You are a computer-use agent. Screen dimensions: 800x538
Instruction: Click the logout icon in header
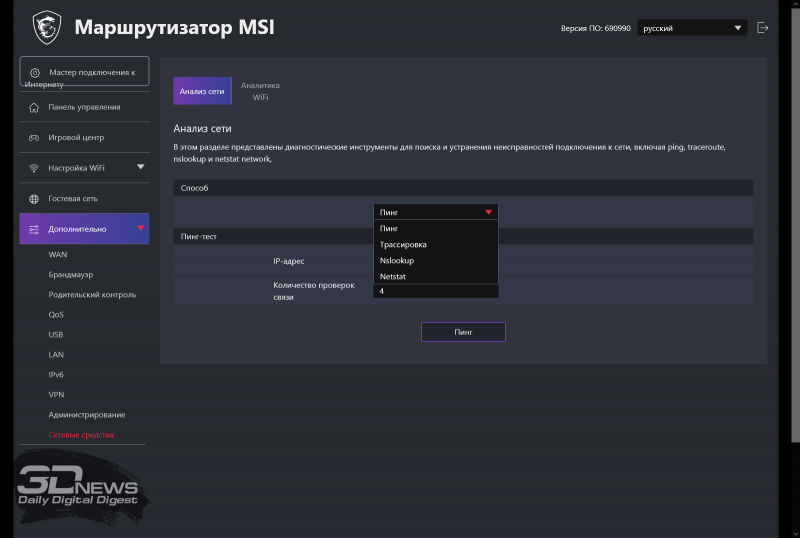click(x=762, y=28)
